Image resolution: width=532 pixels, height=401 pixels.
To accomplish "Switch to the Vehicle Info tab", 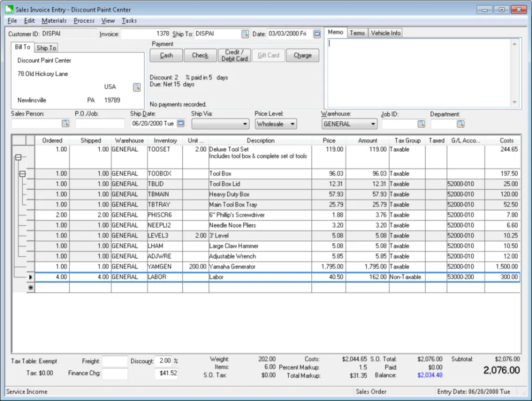I will point(385,33).
